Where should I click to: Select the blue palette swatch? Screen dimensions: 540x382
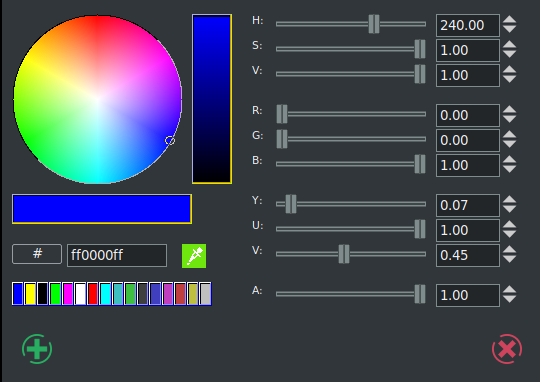coord(18,293)
